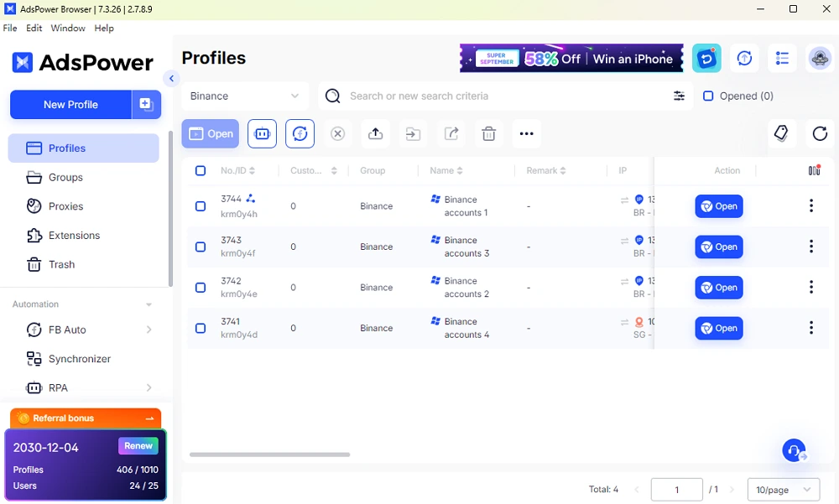
Task: Open the Window menu
Action: coord(68,28)
